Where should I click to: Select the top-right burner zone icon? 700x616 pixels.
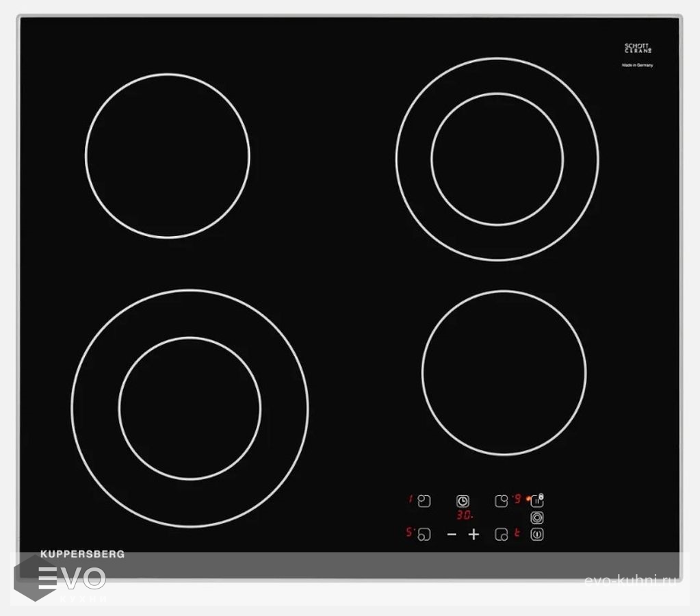click(502, 501)
